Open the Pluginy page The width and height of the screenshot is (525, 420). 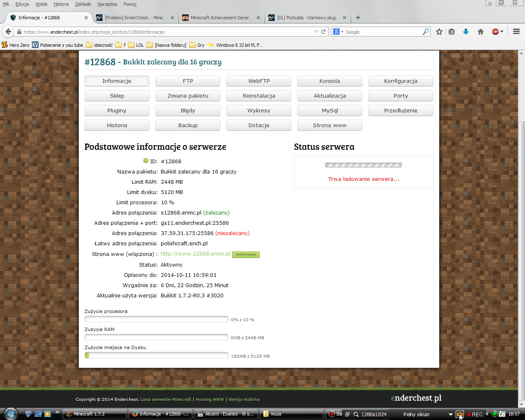tap(117, 110)
